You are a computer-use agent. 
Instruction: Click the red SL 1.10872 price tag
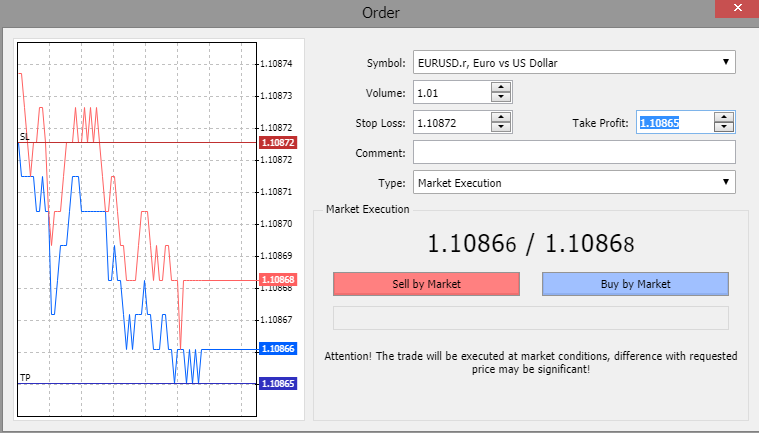tap(278, 143)
